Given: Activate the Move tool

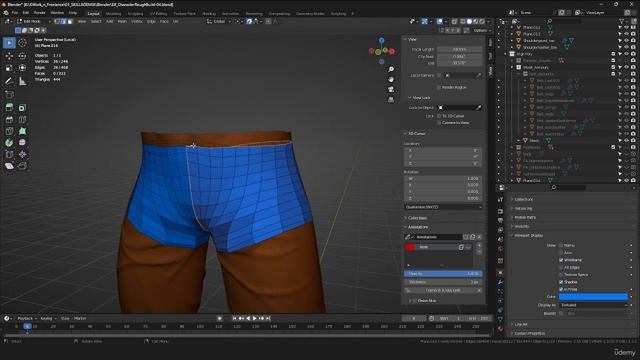Looking at the screenshot, I should 9,56.
